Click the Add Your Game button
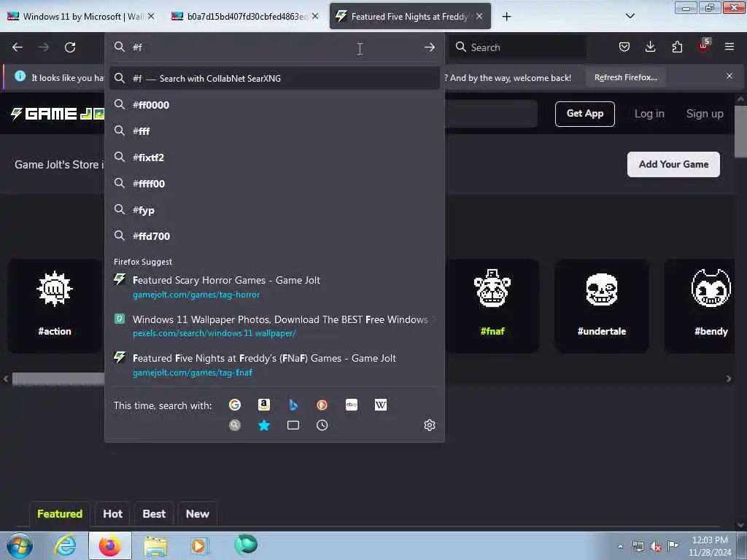The height and width of the screenshot is (560, 747). coord(673,164)
